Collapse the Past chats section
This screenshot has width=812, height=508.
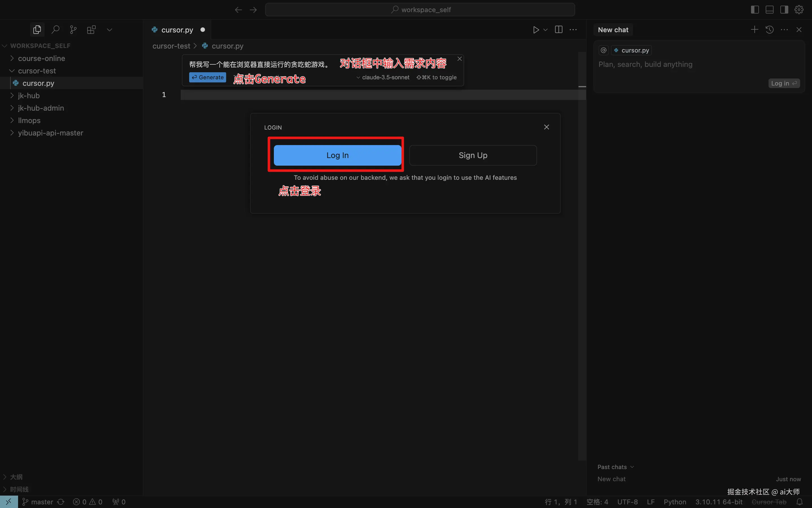click(x=615, y=467)
